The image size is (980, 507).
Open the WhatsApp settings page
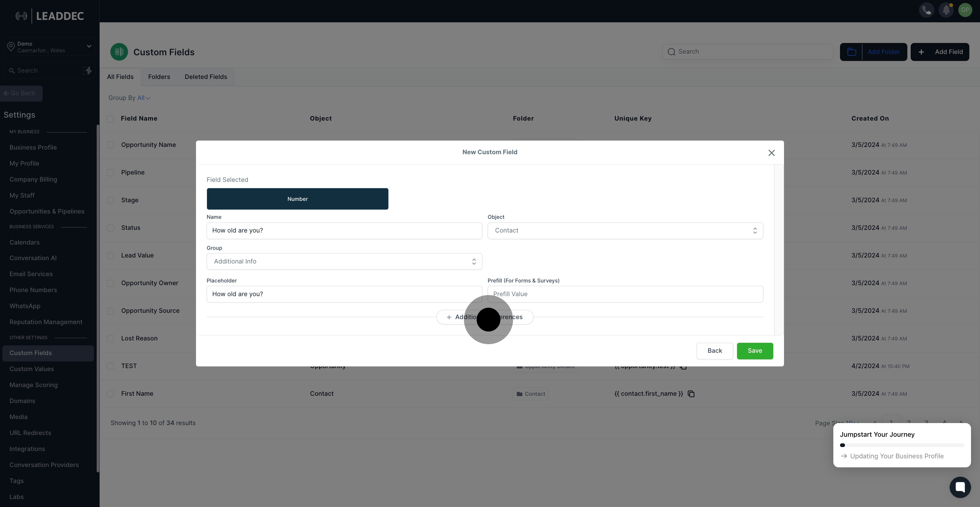(25, 306)
